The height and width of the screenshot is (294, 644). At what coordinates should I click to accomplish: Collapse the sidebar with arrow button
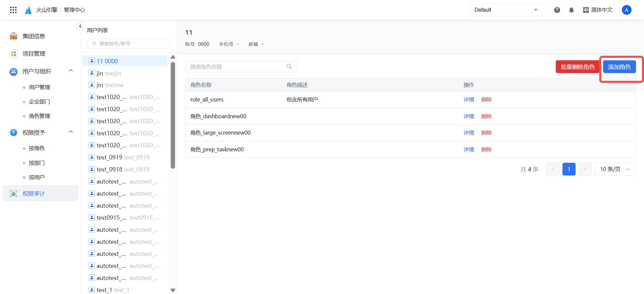point(80,26)
